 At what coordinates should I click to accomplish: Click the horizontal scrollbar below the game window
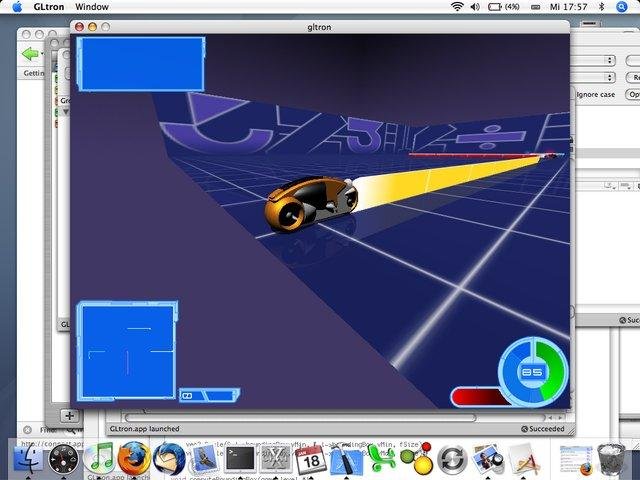pos(301,418)
